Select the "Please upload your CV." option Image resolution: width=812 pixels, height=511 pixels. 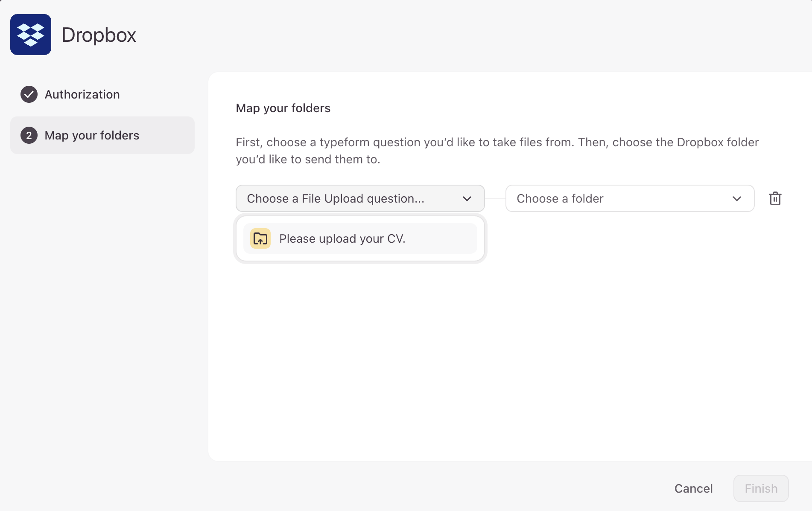click(x=360, y=238)
